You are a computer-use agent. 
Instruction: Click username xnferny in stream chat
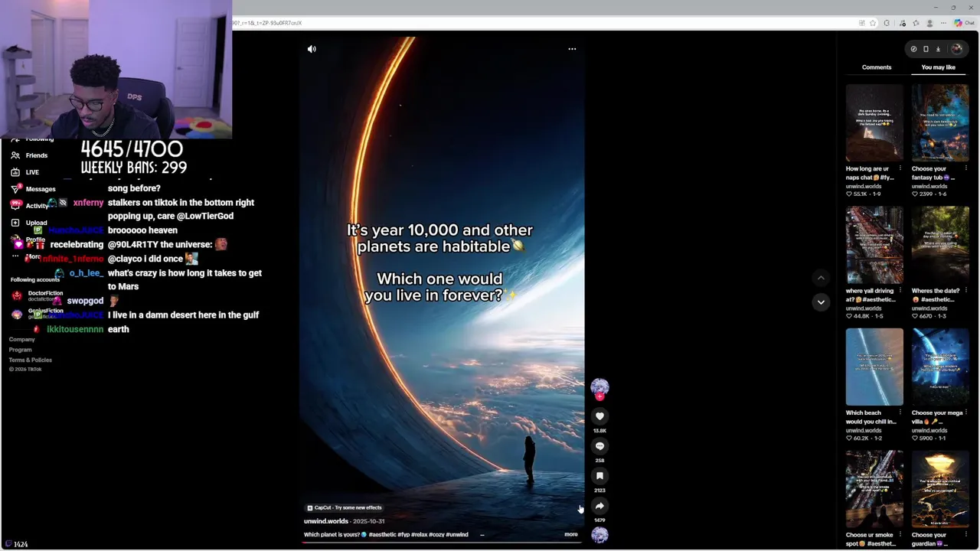[88, 203]
